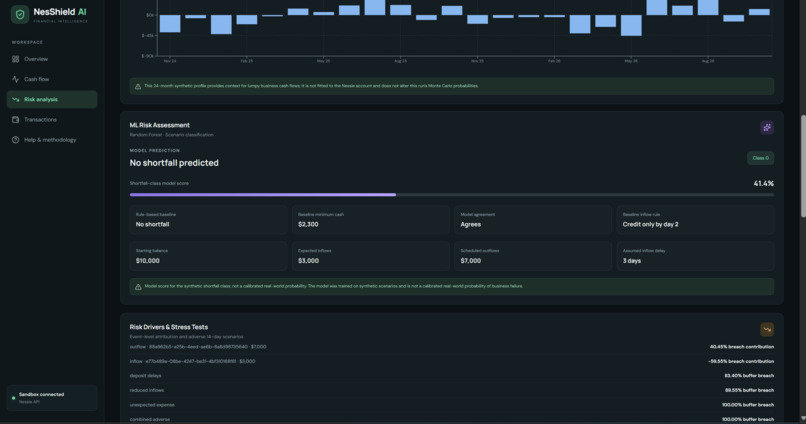Viewport: 806px width, 424px height.
Task: Click the MODEL PREDICTION label
Action: tap(155, 151)
